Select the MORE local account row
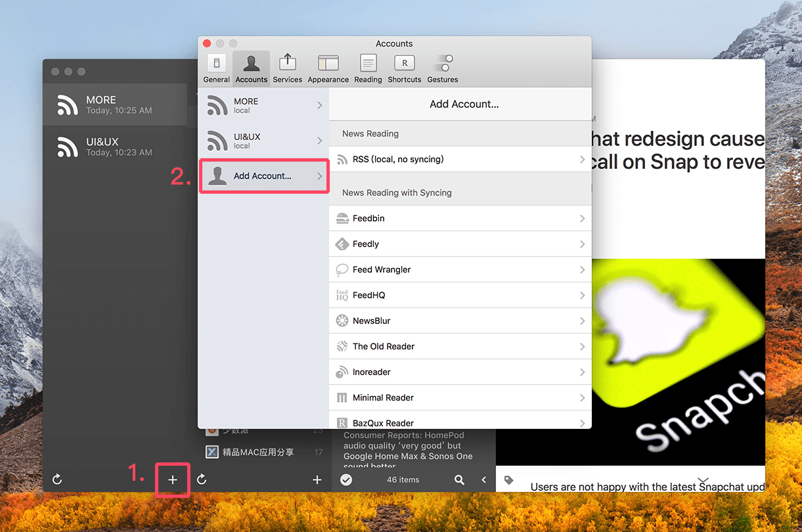This screenshot has width=802, height=532. [x=263, y=105]
